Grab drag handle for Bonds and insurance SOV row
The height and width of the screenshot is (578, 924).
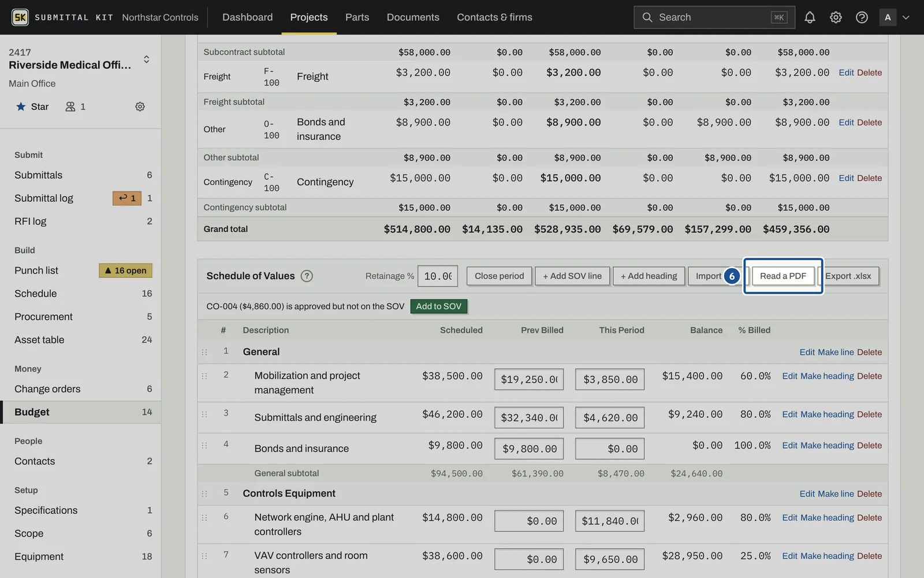pos(204,446)
